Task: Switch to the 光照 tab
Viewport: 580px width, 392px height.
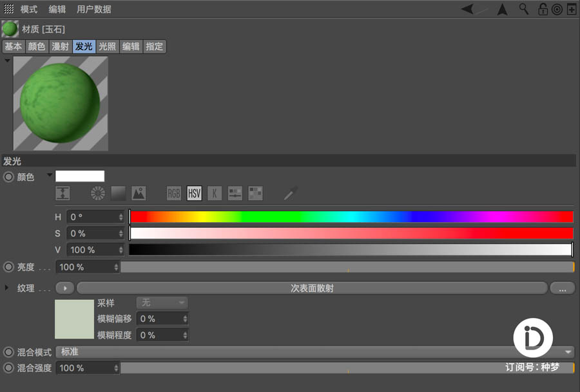Action: click(x=107, y=46)
